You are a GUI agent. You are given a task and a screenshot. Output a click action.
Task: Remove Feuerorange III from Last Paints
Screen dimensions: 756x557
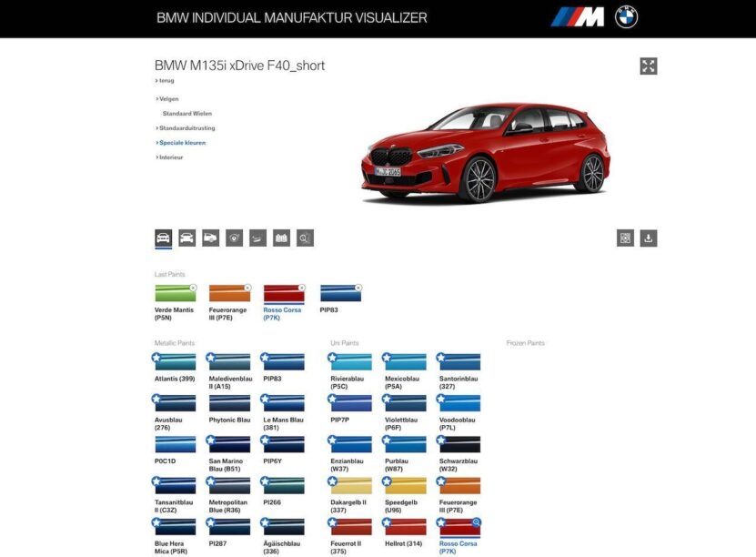point(247,288)
